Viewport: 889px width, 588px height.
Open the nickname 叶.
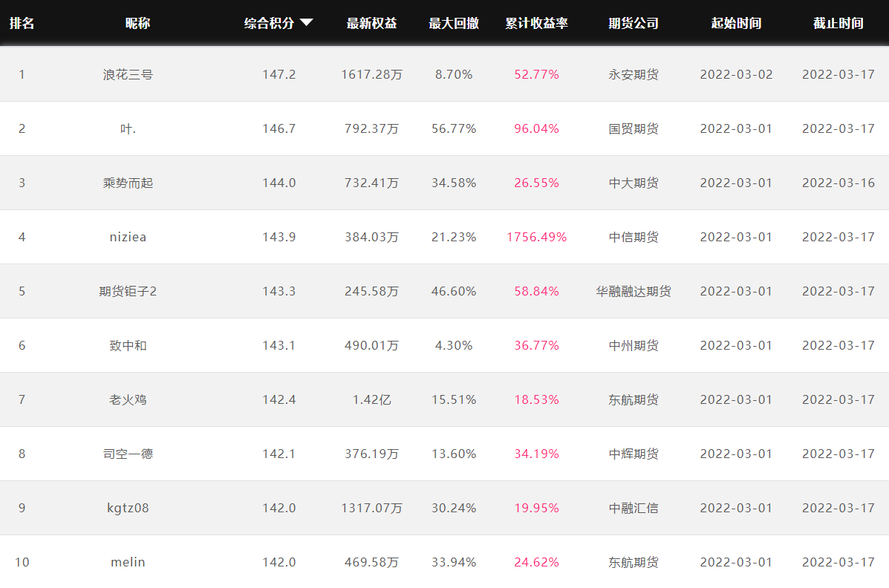pyautogui.click(x=128, y=128)
